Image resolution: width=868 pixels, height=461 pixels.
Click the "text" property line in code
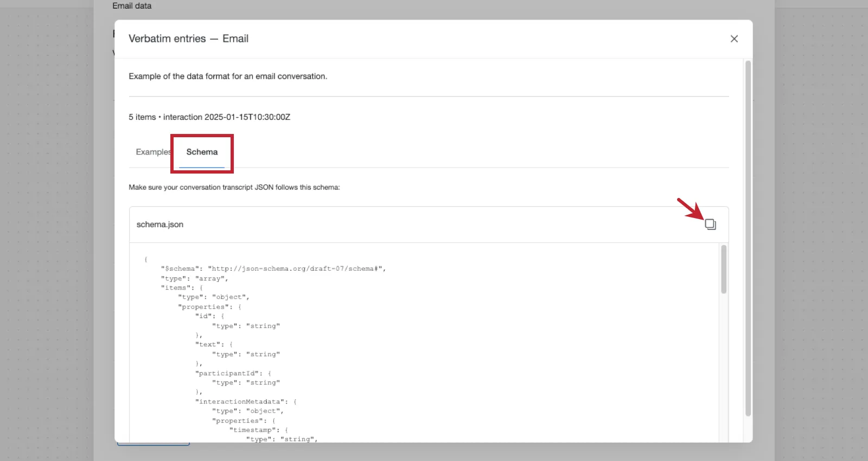(x=214, y=344)
